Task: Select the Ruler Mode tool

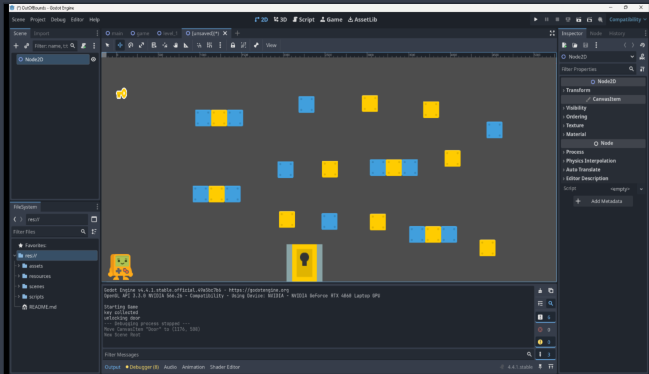Action: pos(186,45)
